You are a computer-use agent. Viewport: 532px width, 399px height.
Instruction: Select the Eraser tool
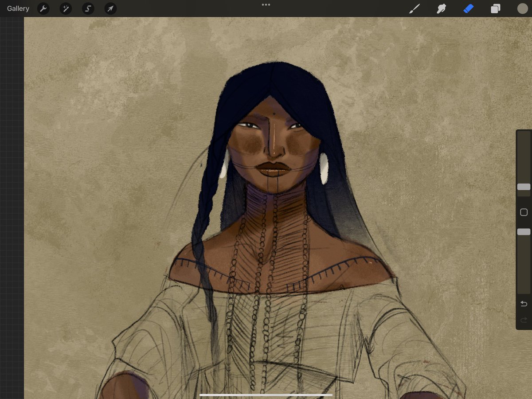click(x=469, y=8)
